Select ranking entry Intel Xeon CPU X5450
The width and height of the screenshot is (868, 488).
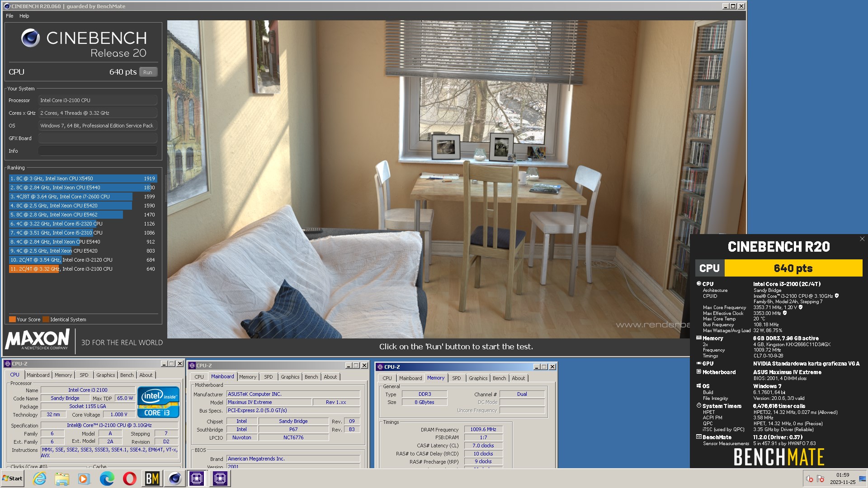pyautogui.click(x=83, y=178)
